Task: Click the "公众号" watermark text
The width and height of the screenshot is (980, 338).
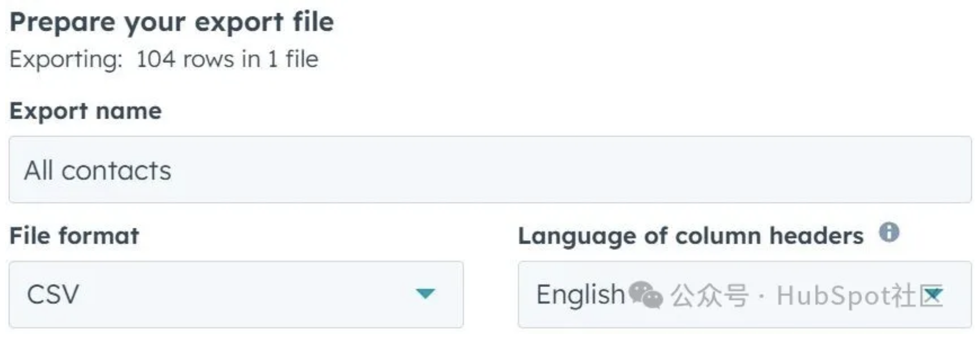Action: click(709, 295)
